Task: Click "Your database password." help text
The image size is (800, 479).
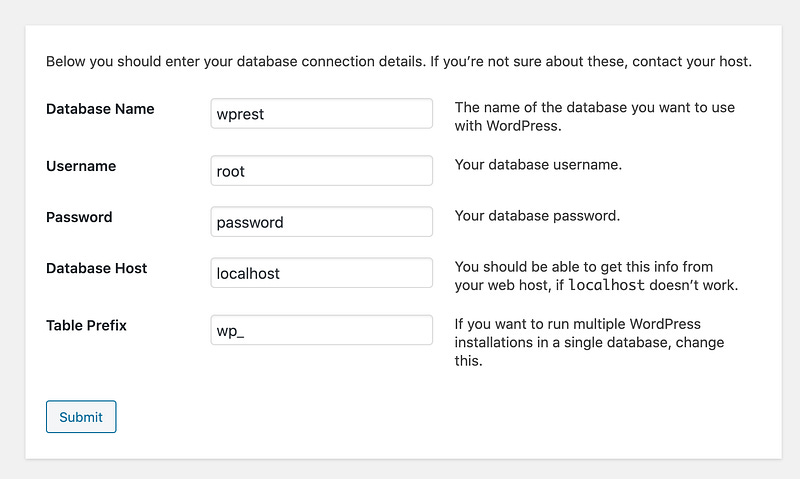Action: click(537, 216)
